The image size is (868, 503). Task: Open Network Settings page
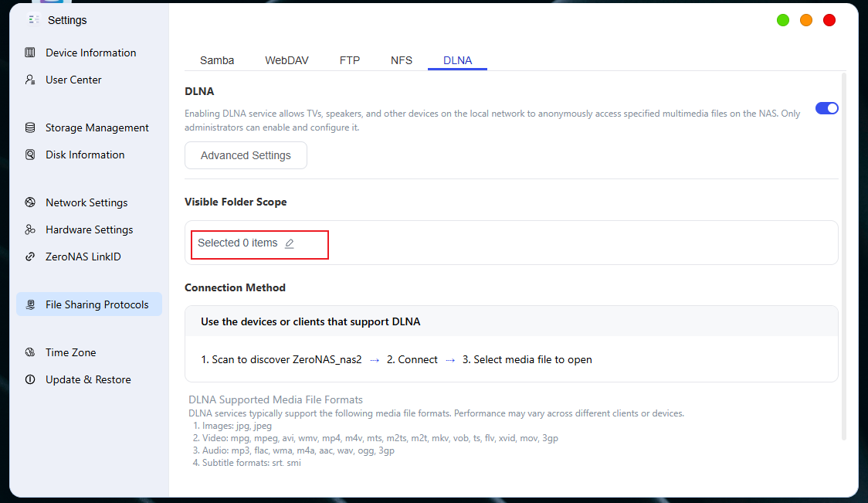89,202
